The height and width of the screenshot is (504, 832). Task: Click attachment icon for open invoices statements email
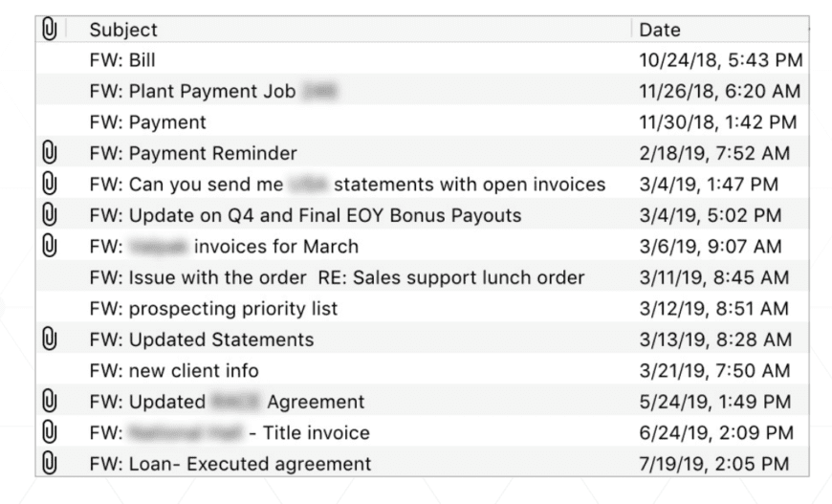[50, 185]
